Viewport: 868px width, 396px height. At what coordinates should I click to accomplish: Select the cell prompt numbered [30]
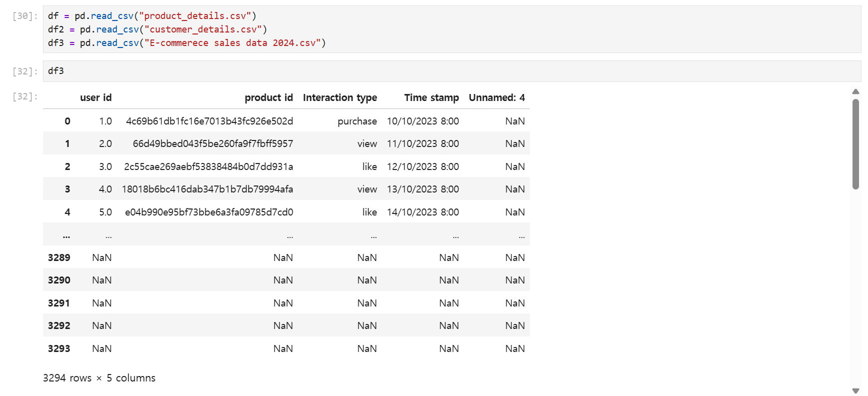(x=25, y=16)
